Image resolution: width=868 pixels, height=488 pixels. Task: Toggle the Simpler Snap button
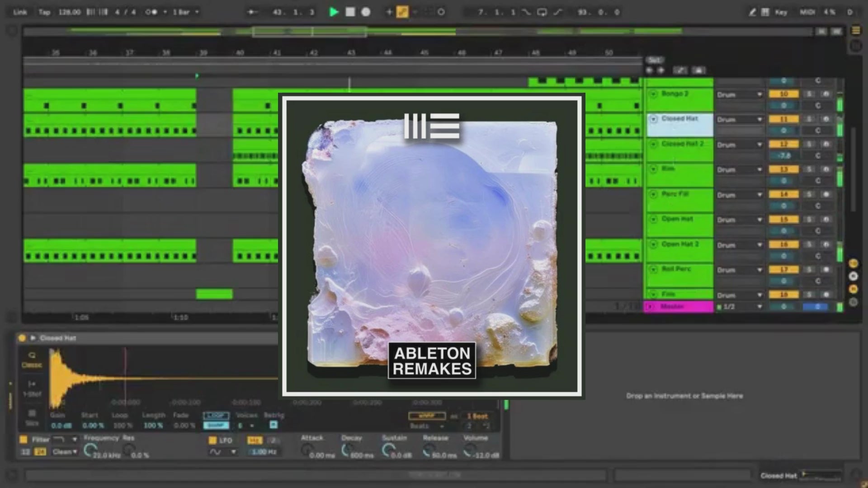216,426
